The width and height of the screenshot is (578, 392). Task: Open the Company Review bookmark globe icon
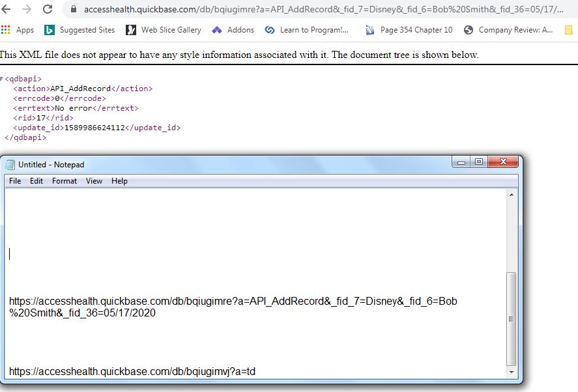click(468, 30)
